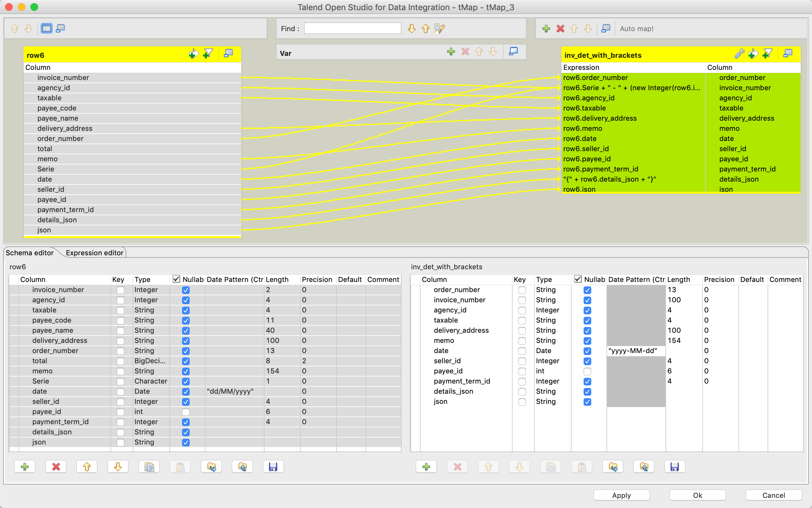Open Type cell for total BigDecimal row
812x508 pixels.
[x=151, y=361]
